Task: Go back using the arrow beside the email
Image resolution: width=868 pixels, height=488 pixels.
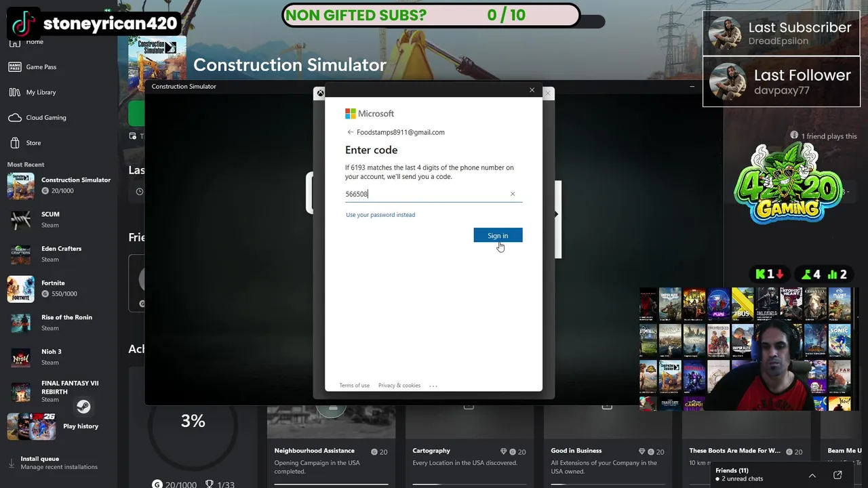Action: coord(350,132)
